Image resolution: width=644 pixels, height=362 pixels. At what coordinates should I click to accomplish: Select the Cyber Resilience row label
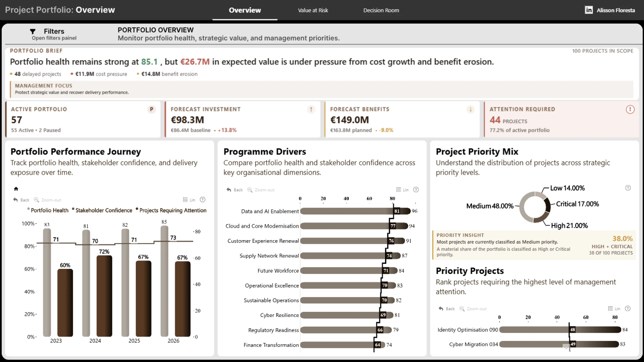[279, 315]
